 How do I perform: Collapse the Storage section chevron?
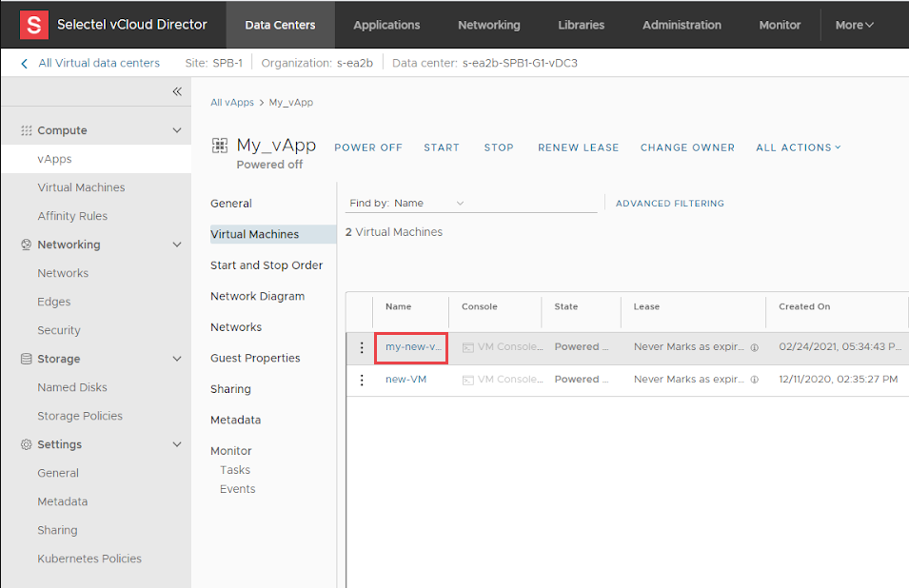pos(177,359)
